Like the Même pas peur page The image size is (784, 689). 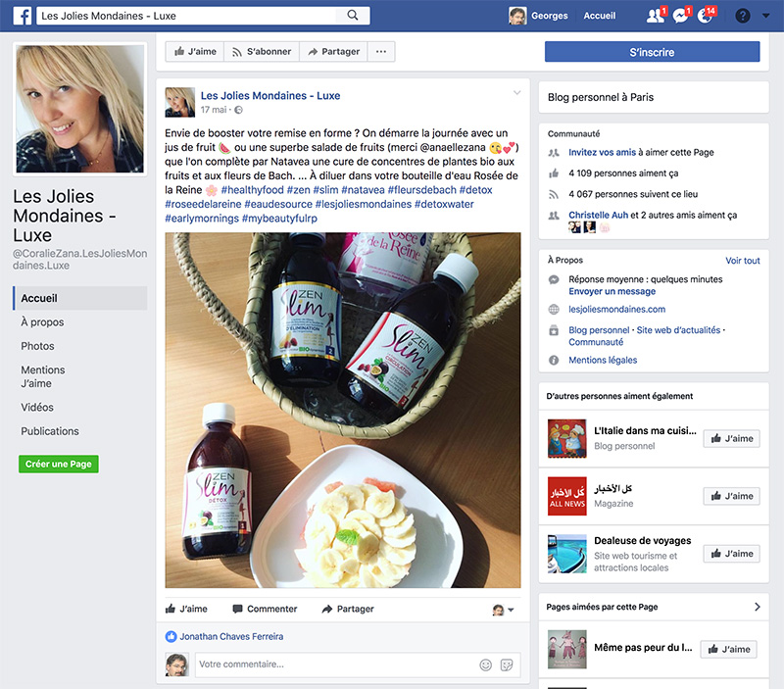pos(728,649)
